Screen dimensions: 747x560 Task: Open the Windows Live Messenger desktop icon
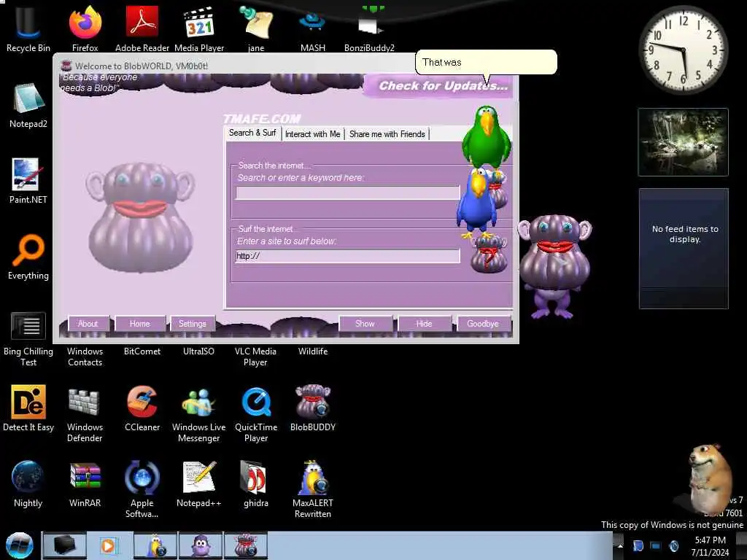199,414
